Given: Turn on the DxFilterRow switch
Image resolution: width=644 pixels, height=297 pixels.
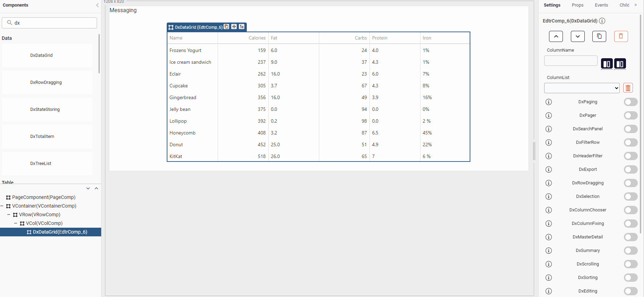Looking at the screenshot, I should 631,142.
